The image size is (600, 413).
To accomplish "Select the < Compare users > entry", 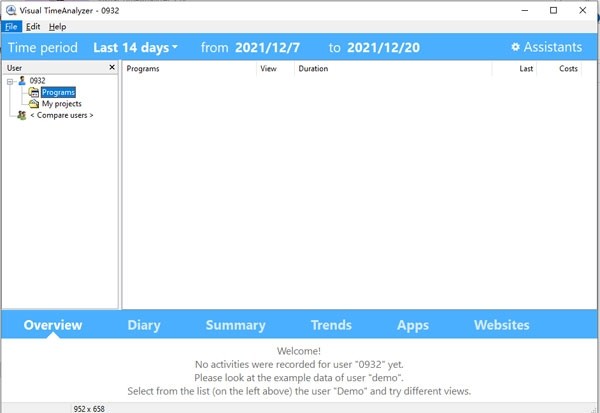I will [x=62, y=115].
